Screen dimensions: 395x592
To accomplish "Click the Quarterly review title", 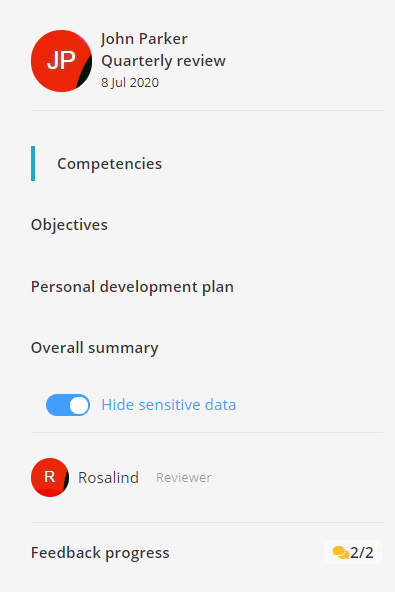I will click(x=164, y=61).
